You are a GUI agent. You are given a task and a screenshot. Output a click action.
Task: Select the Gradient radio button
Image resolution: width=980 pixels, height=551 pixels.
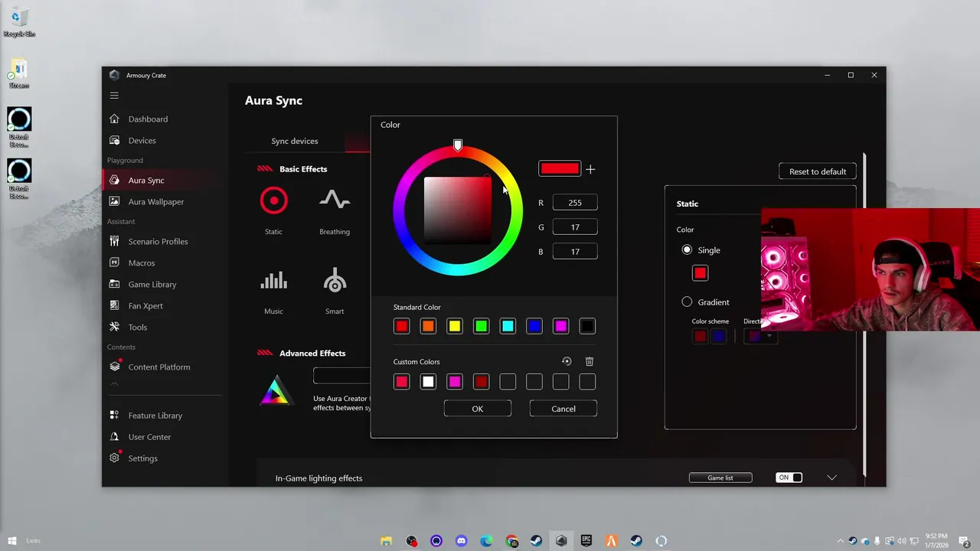coord(687,302)
